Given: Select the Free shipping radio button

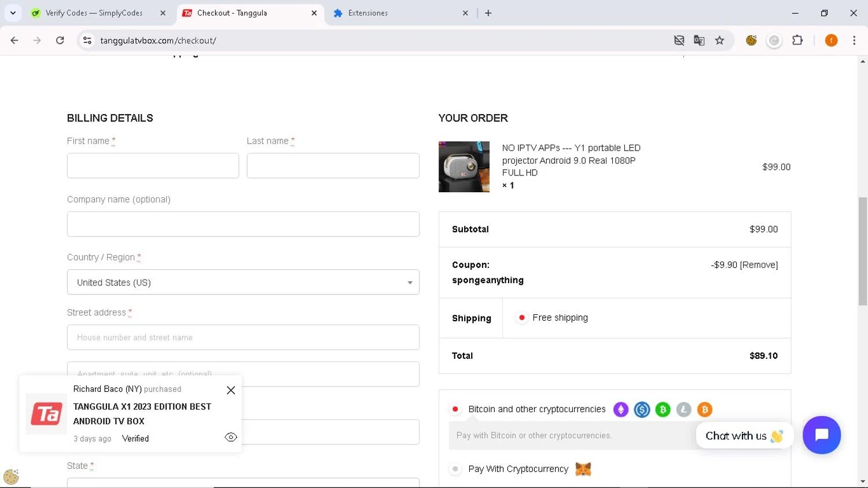Looking at the screenshot, I should (x=521, y=318).
